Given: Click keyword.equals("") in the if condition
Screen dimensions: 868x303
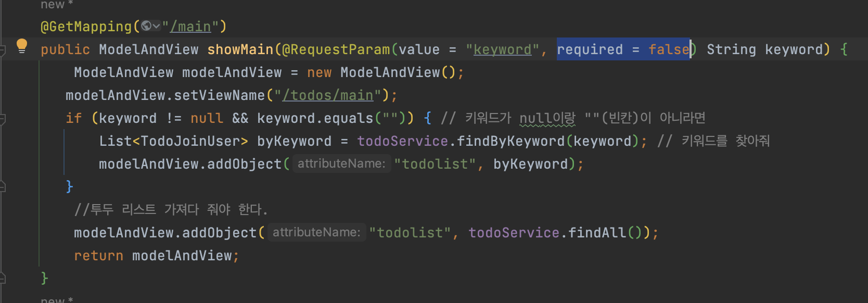Looking at the screenshot, I should [332, 118].
